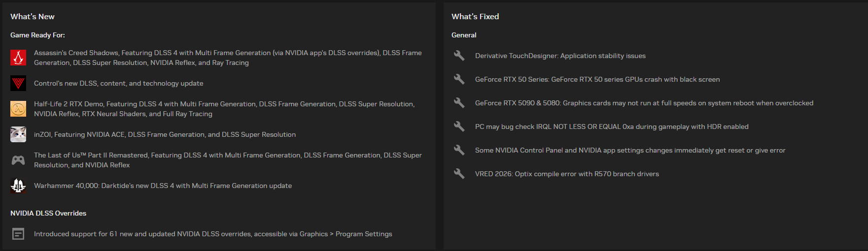The height and width of the screenshot is (251, 868).
Task: Click wrench icon beside RTX 5090 & 5080 fix
Action: click(x=459, y=103)
